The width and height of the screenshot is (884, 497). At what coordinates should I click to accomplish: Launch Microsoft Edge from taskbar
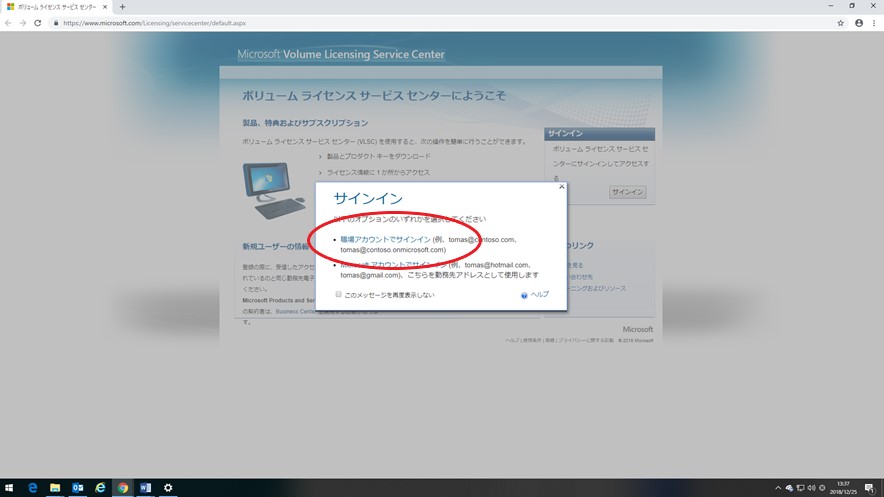coord(32,487)
